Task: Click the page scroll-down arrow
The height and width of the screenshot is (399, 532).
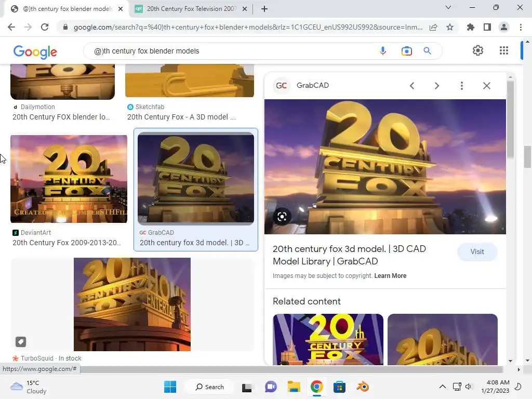Action: coord(527,361)
